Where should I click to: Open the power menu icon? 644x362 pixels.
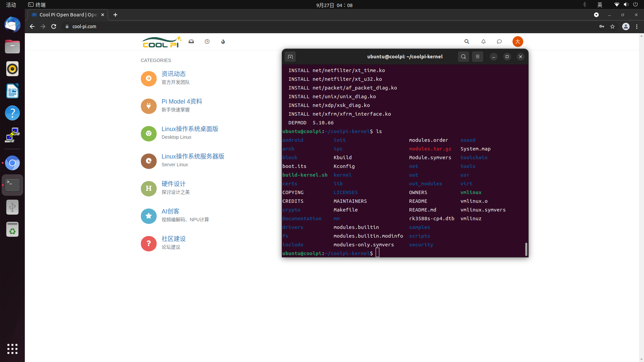coord(635,4)
